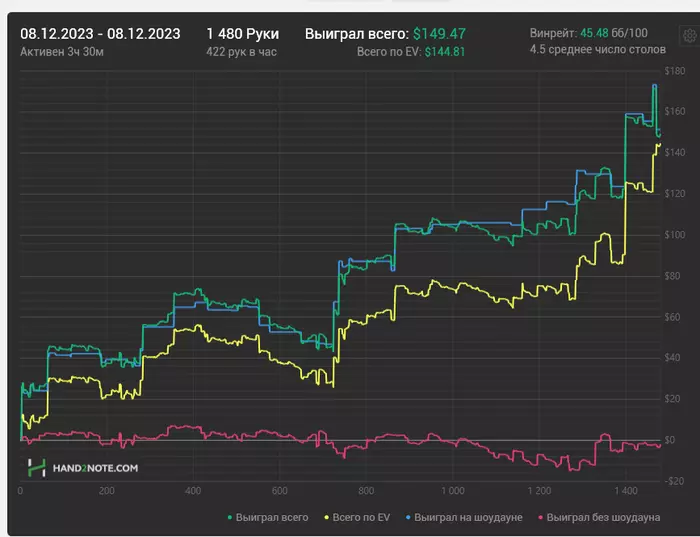
Task: Click the green dot beside Выиграл всего legend
Action: pos(230,517)
